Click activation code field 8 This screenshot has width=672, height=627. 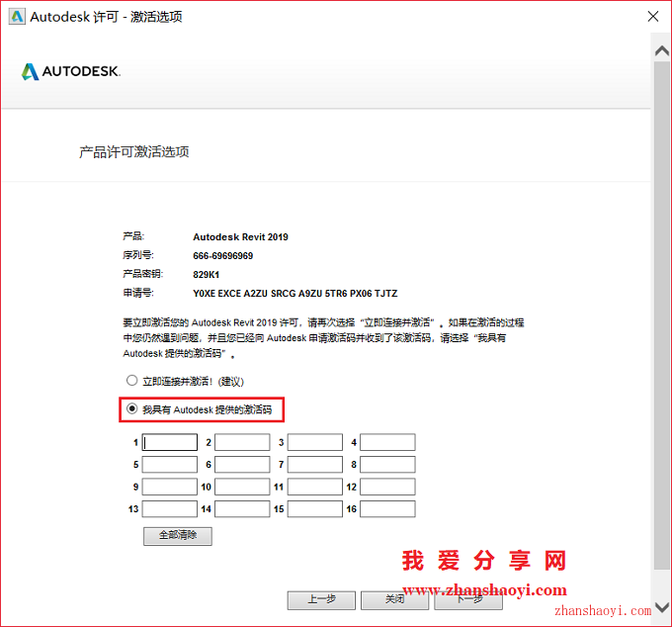click(x=387, y=465)
